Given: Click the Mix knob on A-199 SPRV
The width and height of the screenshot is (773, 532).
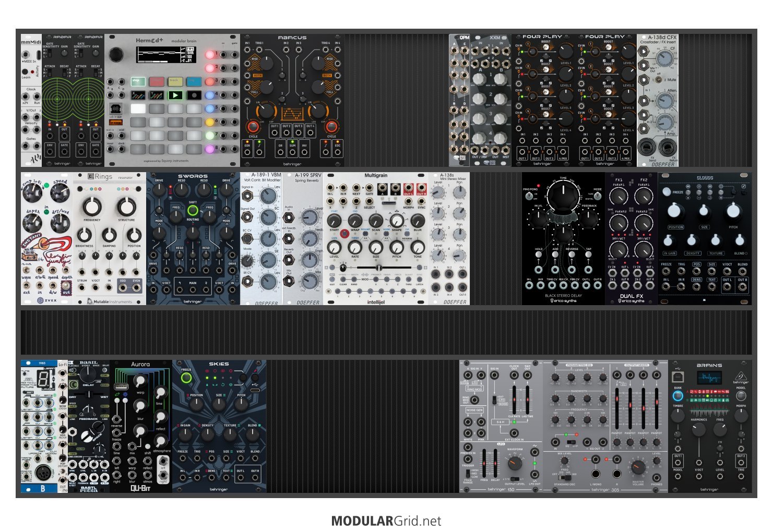Looking at the screenshot, I should point(309,281).
